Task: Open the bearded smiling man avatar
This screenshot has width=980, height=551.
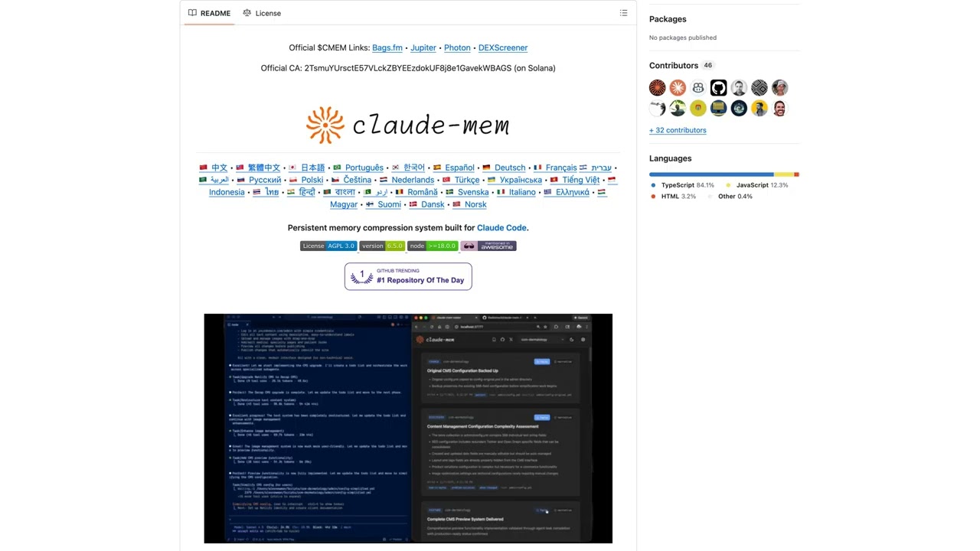Action: click(x=779, y=109)
